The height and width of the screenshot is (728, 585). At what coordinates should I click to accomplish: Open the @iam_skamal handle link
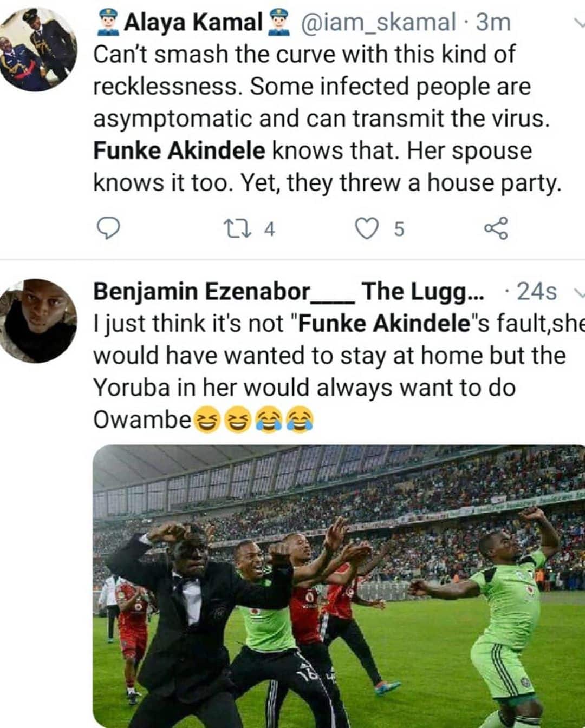pyautogui.click(x=378, y=23)
